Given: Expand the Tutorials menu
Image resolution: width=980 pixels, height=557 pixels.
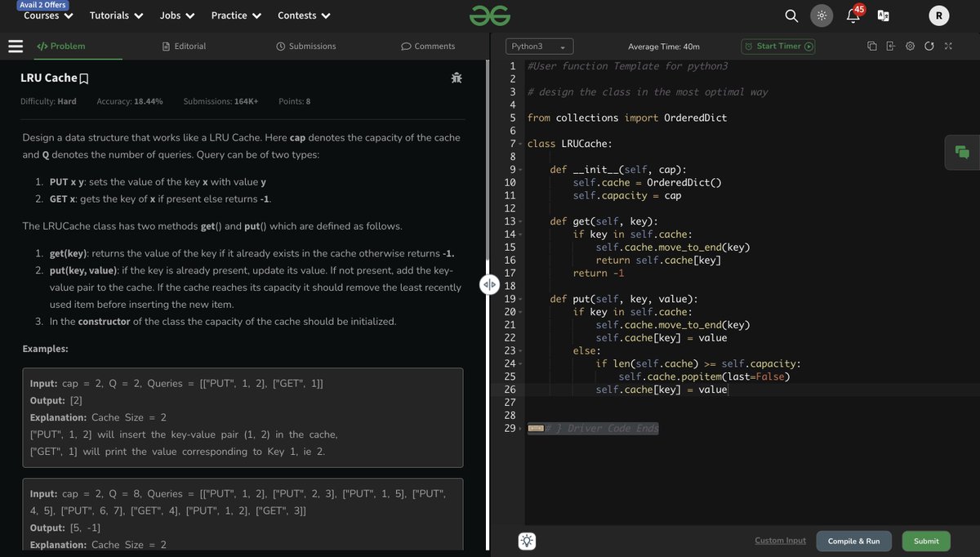Looking at the screenshot, I should click(x=117, y=16).
